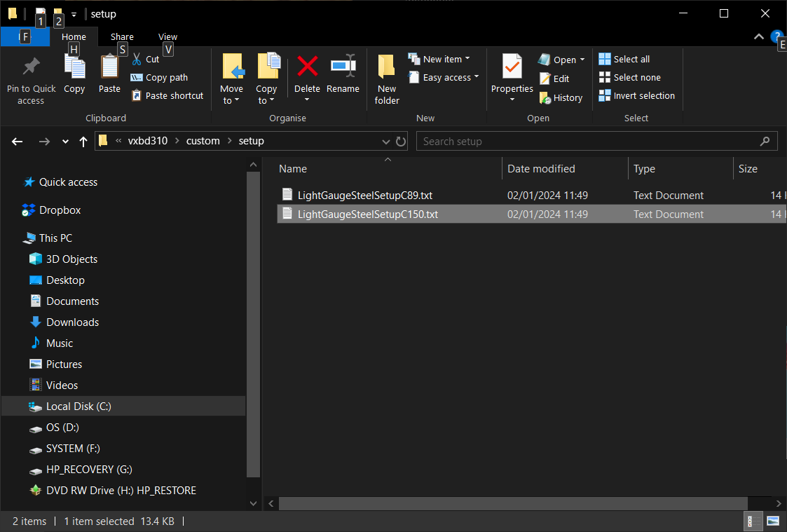787x532 pixels.
Task: Switch to large icons view toggle
Action: coord(773,521)
